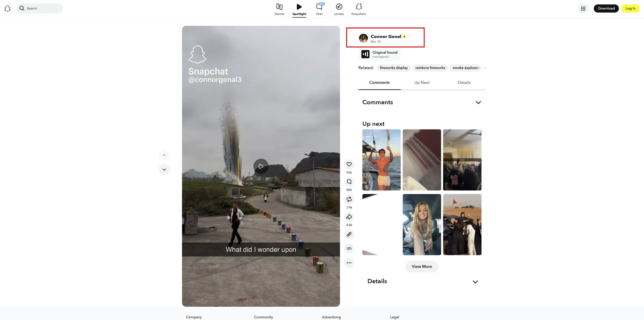Click the Company footer heading
Screen dimensions: 644x320
[x=194, y=317]
